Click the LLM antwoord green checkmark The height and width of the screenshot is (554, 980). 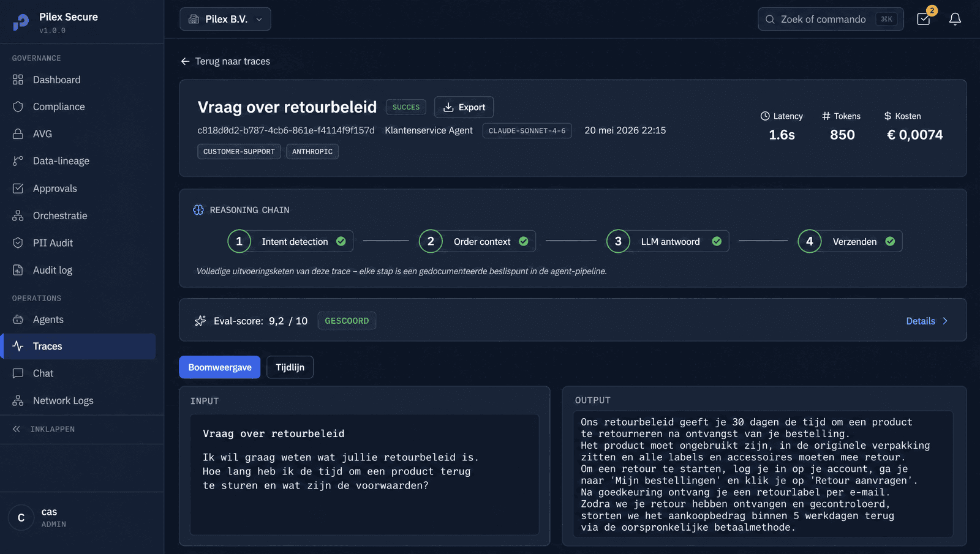[717, 242]
